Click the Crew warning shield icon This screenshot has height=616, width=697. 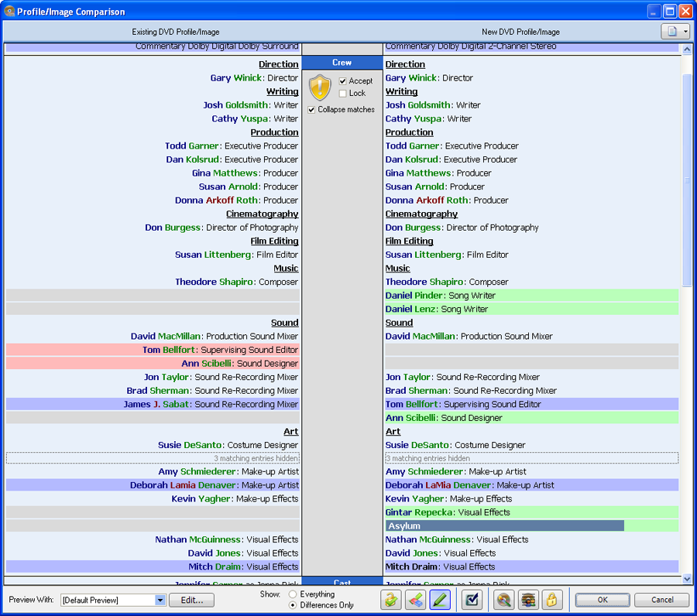[x=320, y=87]
